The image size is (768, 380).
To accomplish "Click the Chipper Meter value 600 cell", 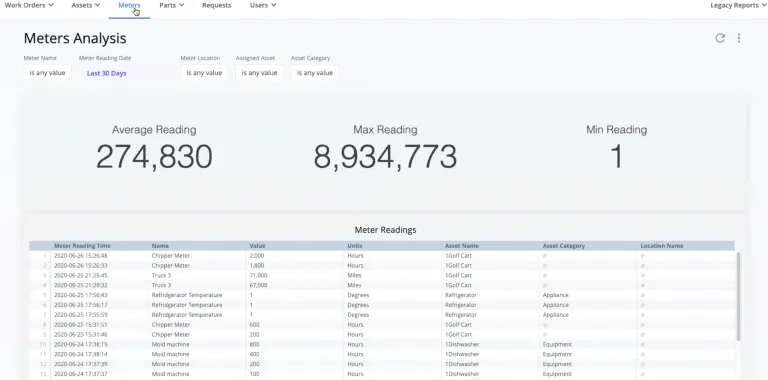I will point(254,325).
